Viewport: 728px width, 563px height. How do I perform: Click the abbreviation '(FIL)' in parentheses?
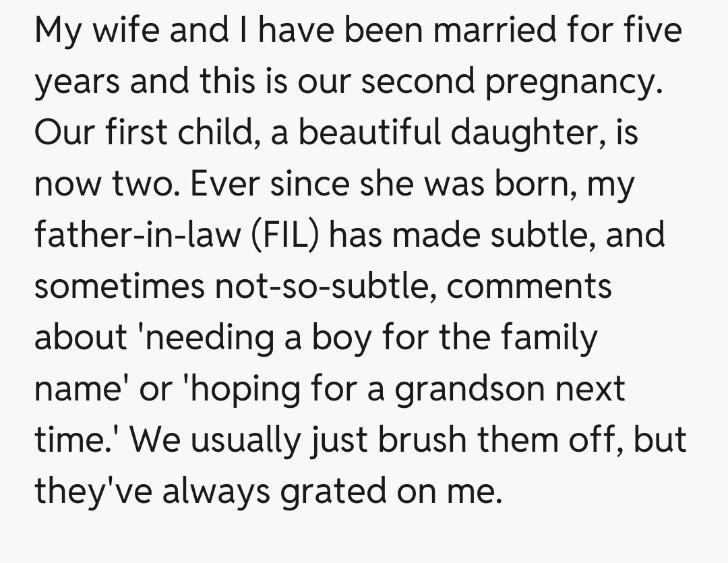[x=286, y=234]
